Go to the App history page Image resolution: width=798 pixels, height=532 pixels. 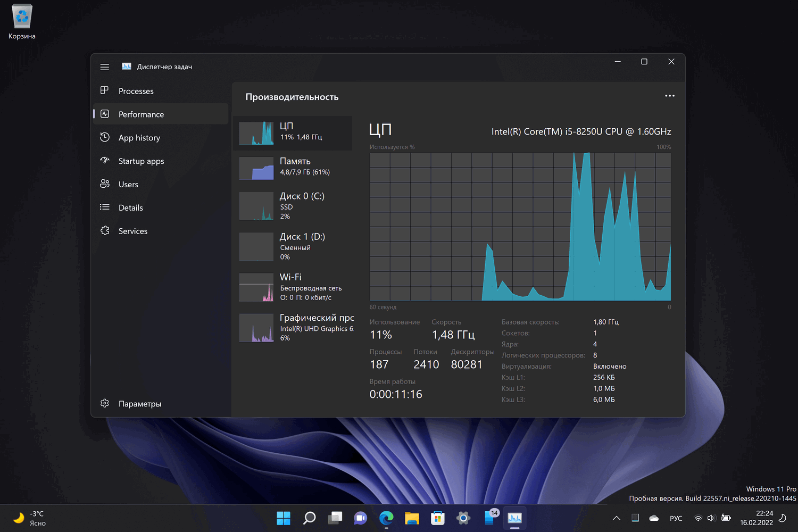[161, 137]
